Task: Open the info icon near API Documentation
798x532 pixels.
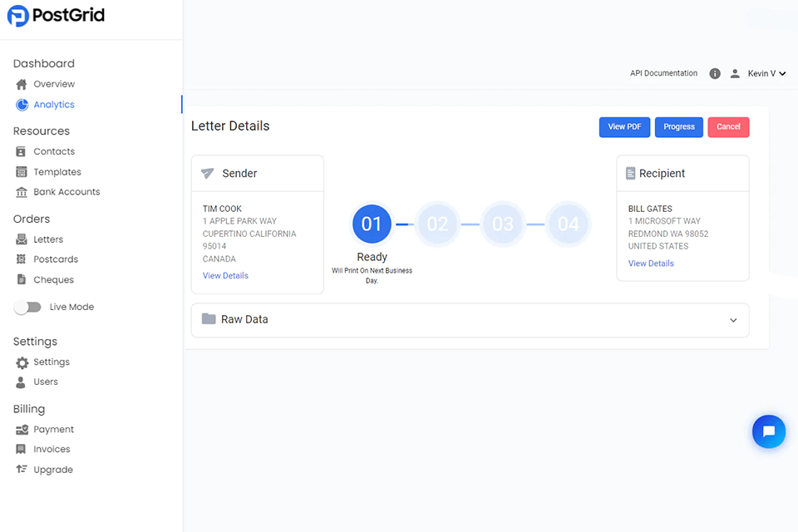Action: (x=715, y=74)
